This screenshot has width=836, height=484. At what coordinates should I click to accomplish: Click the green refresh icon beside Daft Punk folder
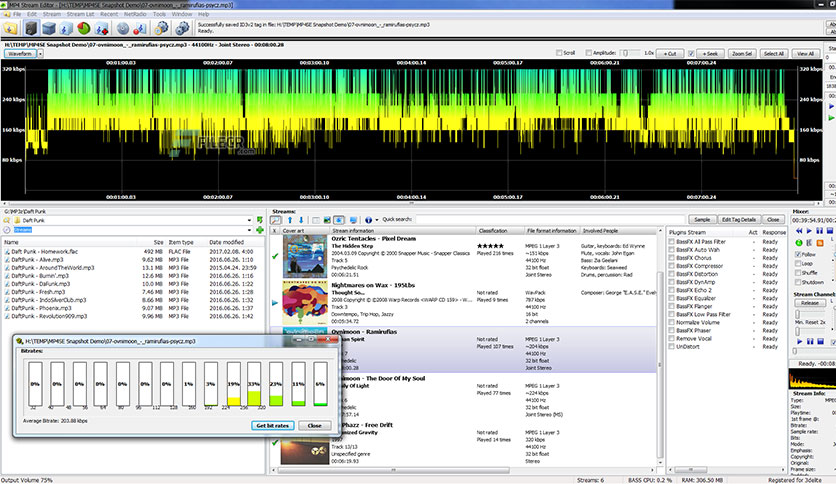click(x=260, y=220)
